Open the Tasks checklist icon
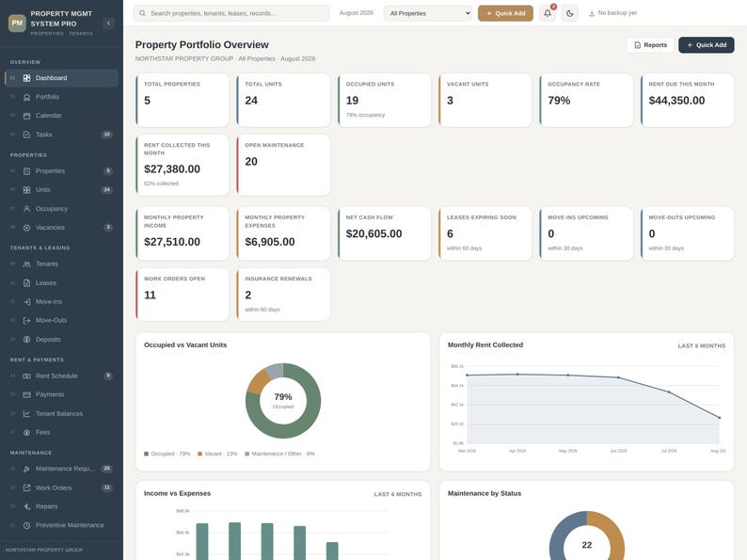747x560 pixels. tap(26, 135)
